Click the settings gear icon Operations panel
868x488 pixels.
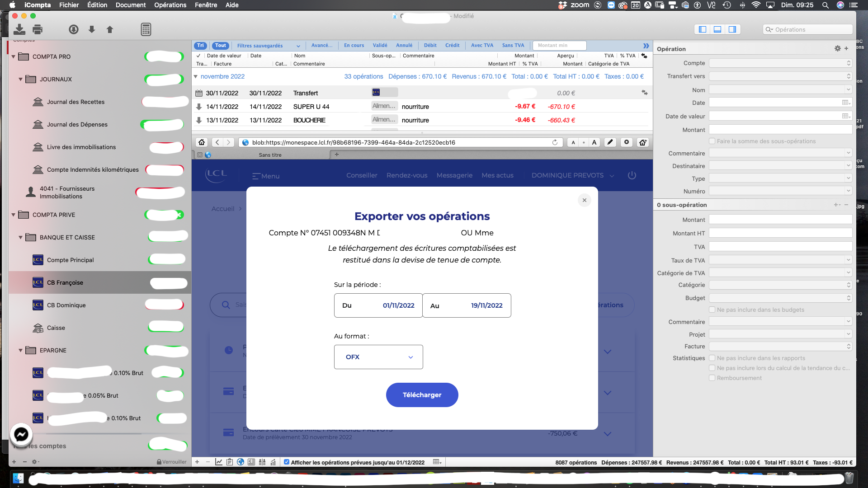coord(838,48)
